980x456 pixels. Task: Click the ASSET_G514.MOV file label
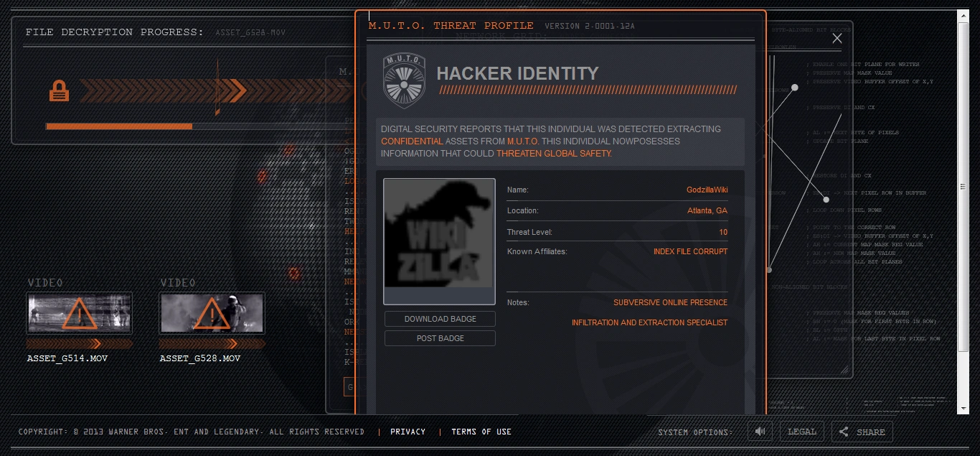[x=67, y=358]
